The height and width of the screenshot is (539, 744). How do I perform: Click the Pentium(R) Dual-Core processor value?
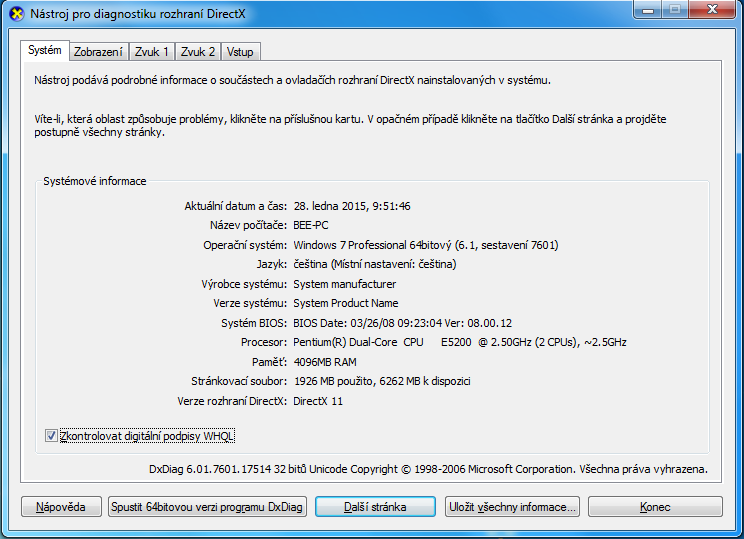(x=460, y=342)
